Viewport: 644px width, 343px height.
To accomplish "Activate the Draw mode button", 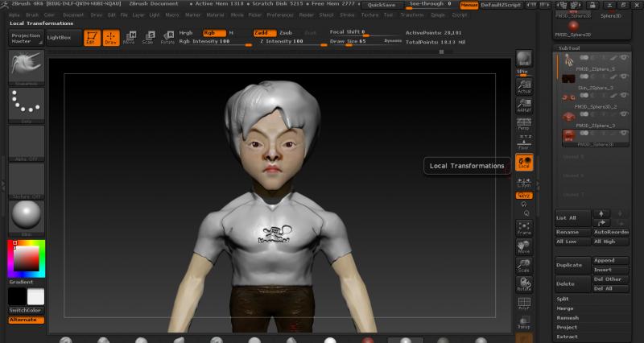I will tap(111, 38).
